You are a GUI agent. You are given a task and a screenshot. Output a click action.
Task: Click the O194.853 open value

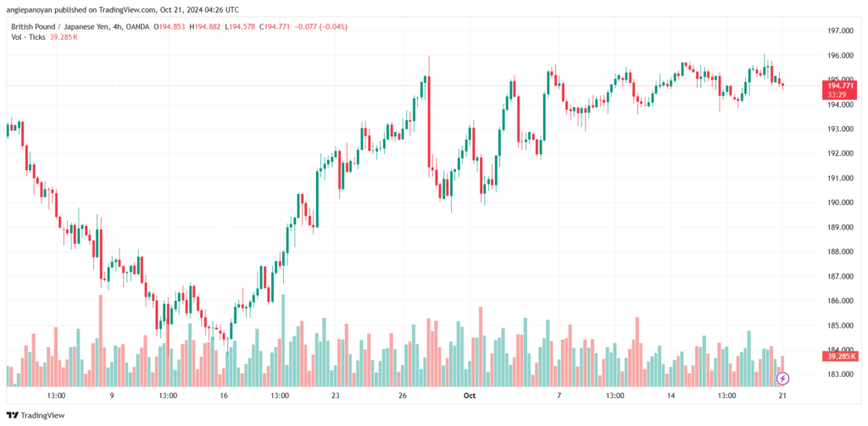170,26
